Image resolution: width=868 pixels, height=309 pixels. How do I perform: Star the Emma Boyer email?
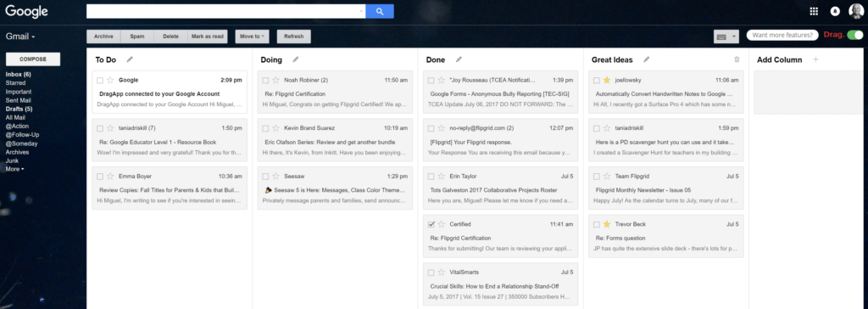[109, 177]
